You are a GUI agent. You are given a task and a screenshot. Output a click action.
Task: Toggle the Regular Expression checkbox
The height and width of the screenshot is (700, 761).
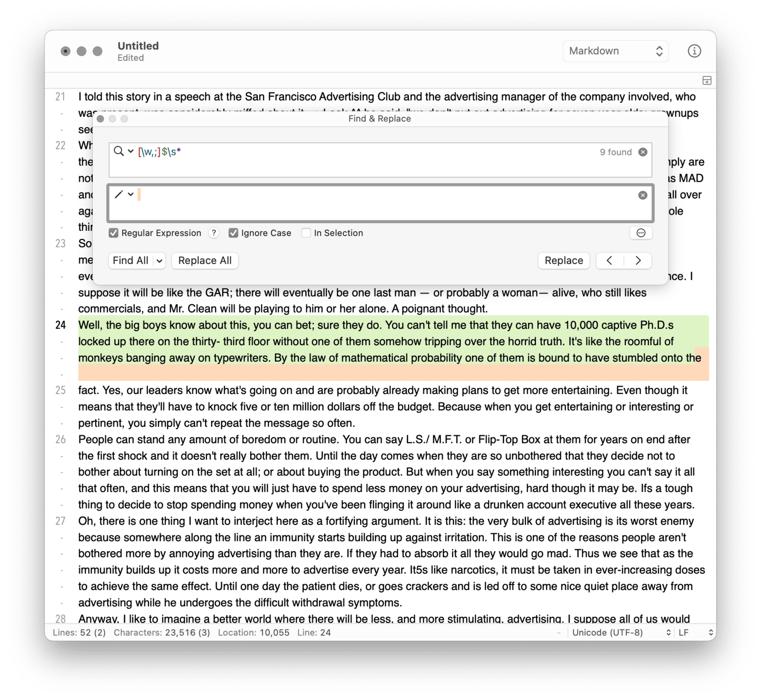[113, 233]
